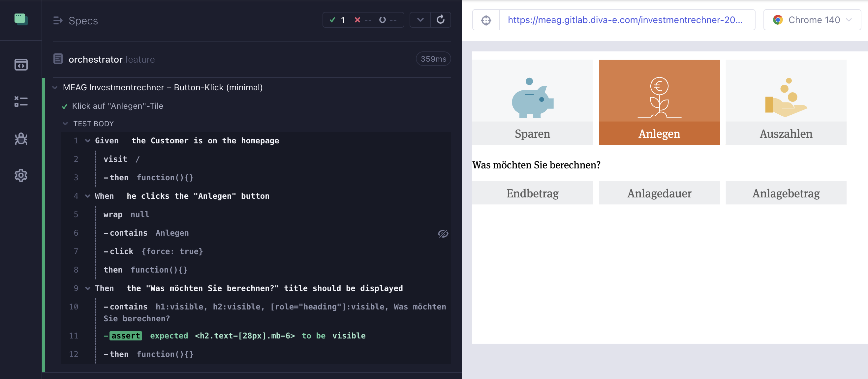Open the Runs sidebar icon
868x379 pixels.
[x=21, y=101]
